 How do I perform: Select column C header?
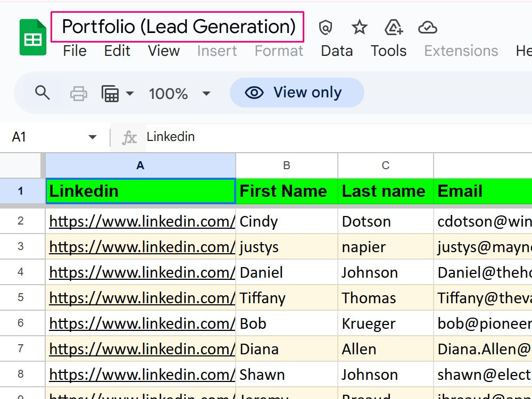[x=385, y=165]
